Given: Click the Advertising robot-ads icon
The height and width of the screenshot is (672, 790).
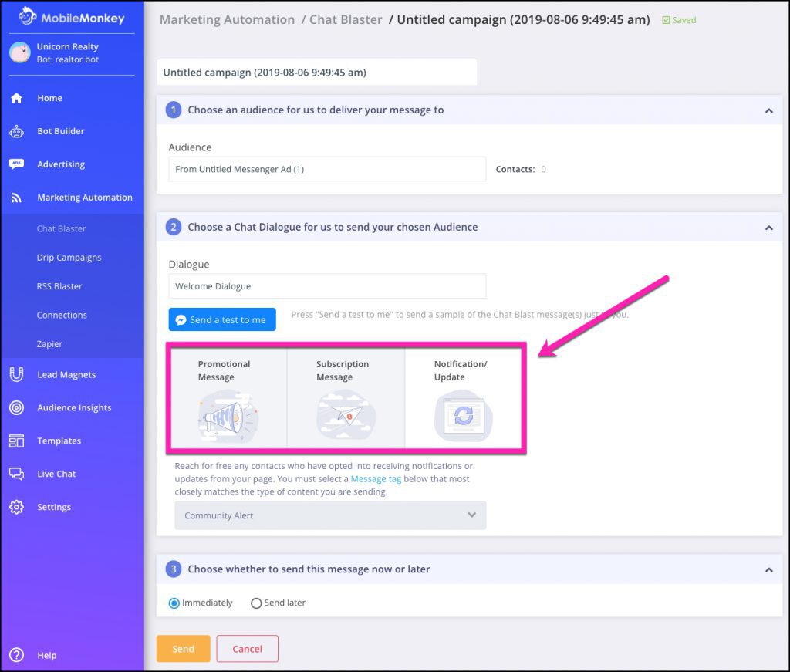Looking at the screenshot, I should [x=18, y=164].
